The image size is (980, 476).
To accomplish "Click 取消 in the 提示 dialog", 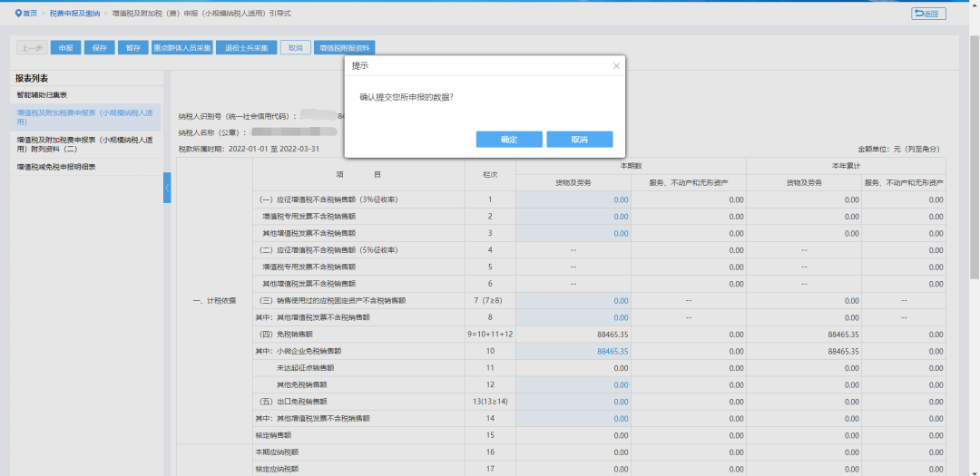I will click(579, 140).
